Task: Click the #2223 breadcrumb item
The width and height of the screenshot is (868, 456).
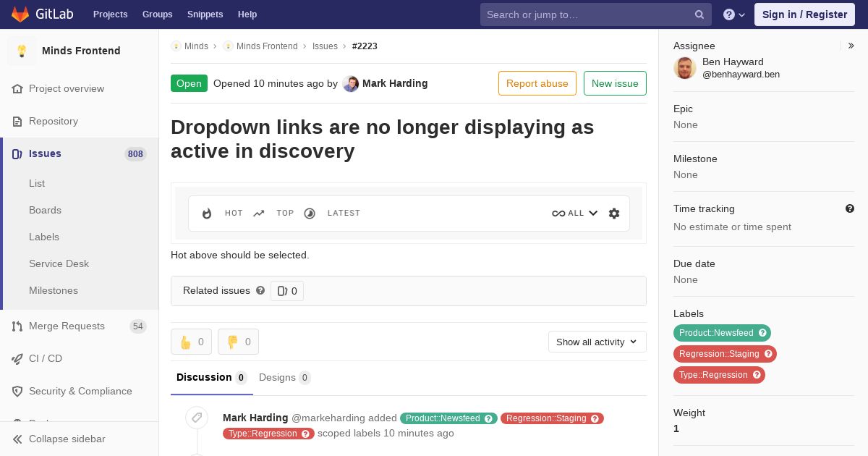Action: coord(365,46)
